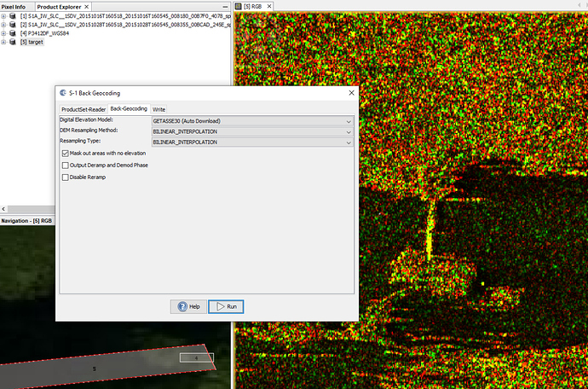Screen dimensions: 588x389
Task: Minimize the Product Explorer panel
Action: (225, 7)
